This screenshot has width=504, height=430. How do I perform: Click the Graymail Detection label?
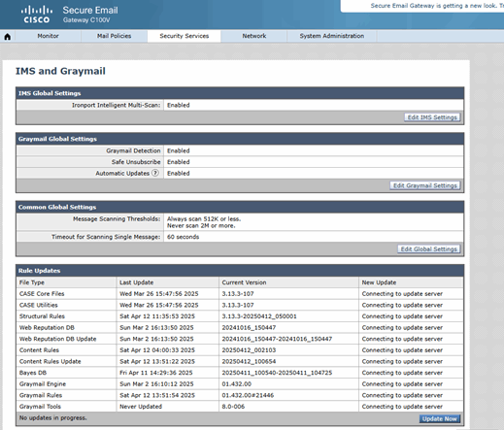(x=133, y=150)
